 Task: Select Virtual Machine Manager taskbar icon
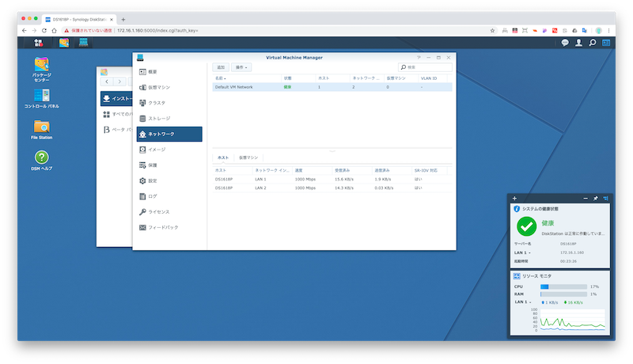[84, 43]
